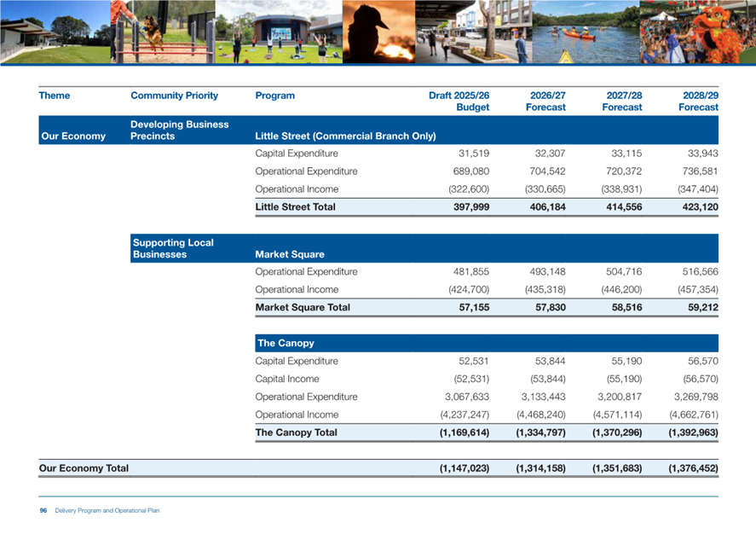The width and height of the screenshot is (756, 534).
Task: Select the '2026/27 Forecast' header
Action: [545, 102]
